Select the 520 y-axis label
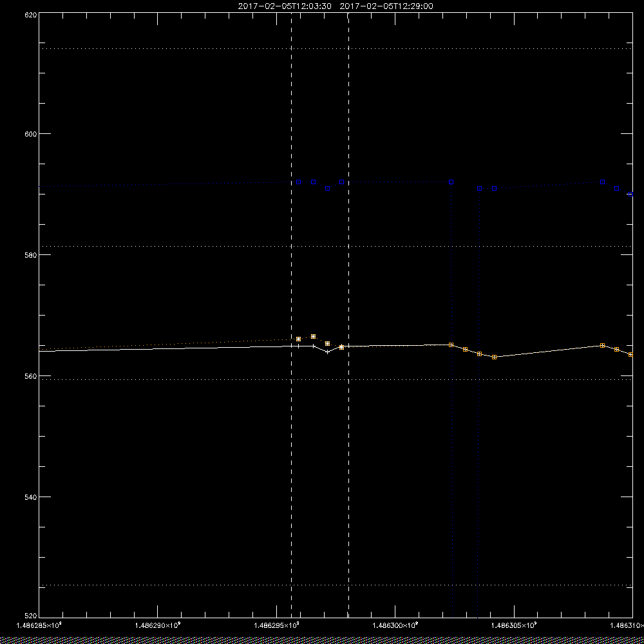This screenshot has width=644, height=644. pyautogui.click(x=31, y=616)
